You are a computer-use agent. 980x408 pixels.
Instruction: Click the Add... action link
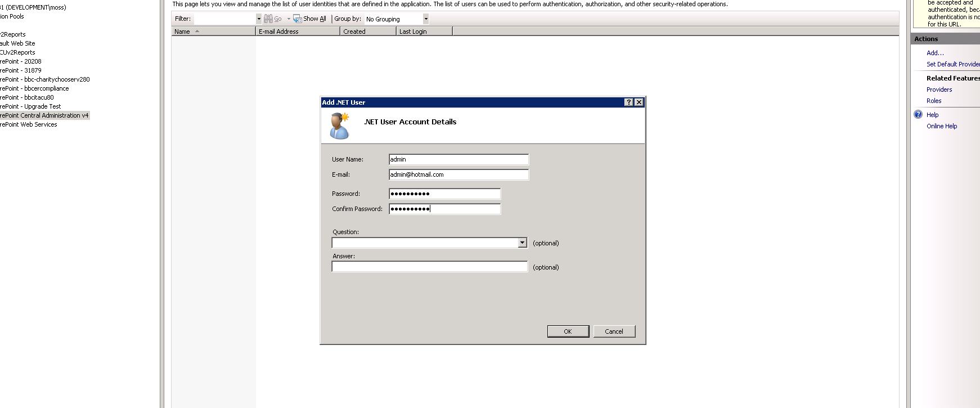[x=935, y=53]
